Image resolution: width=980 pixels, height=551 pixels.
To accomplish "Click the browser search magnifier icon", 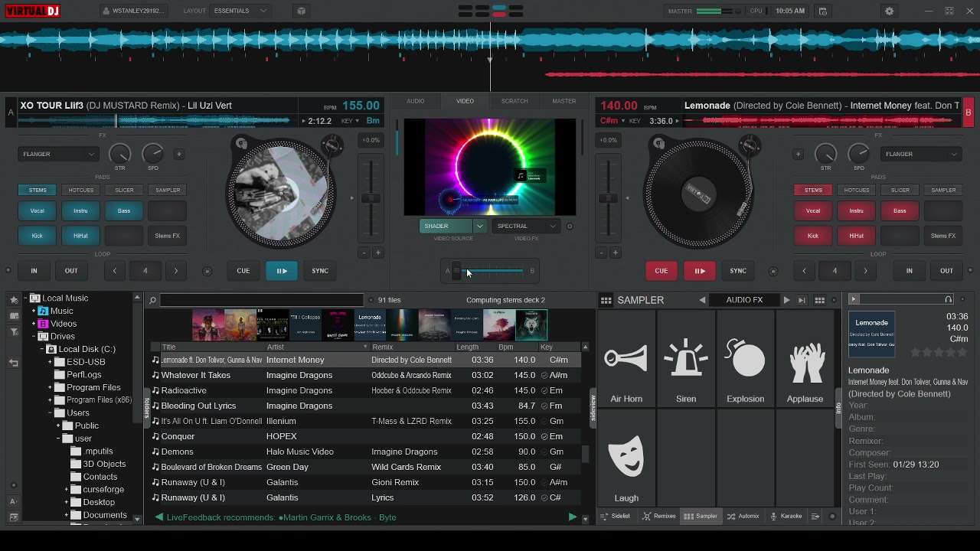I will (153, 300).
